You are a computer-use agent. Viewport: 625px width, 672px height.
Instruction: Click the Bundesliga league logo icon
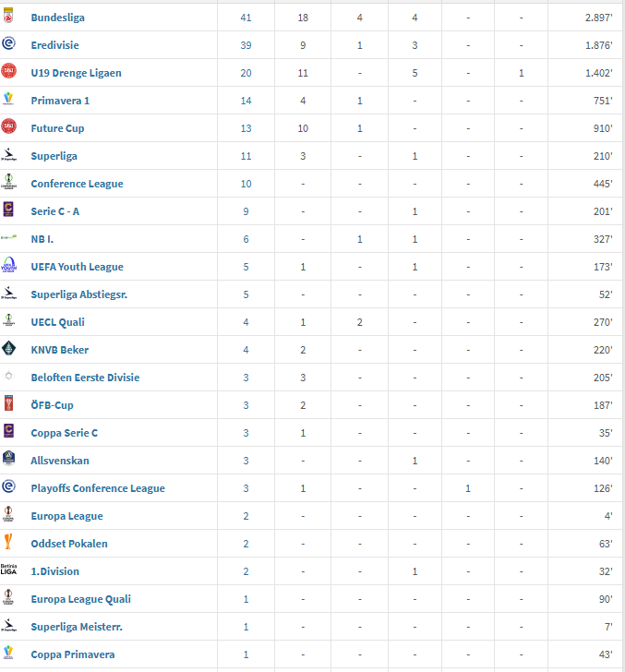coord(8,17)
